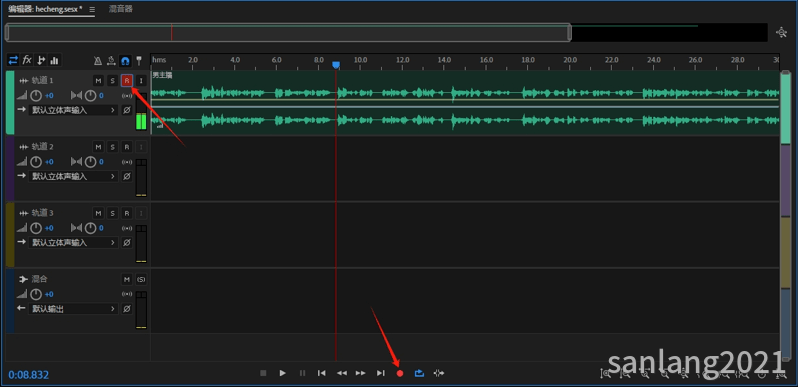This screenshot has width=798, height=387.
Task: Open 默认输出 dropdown on 混合 track
Action: tap(73, 309)
